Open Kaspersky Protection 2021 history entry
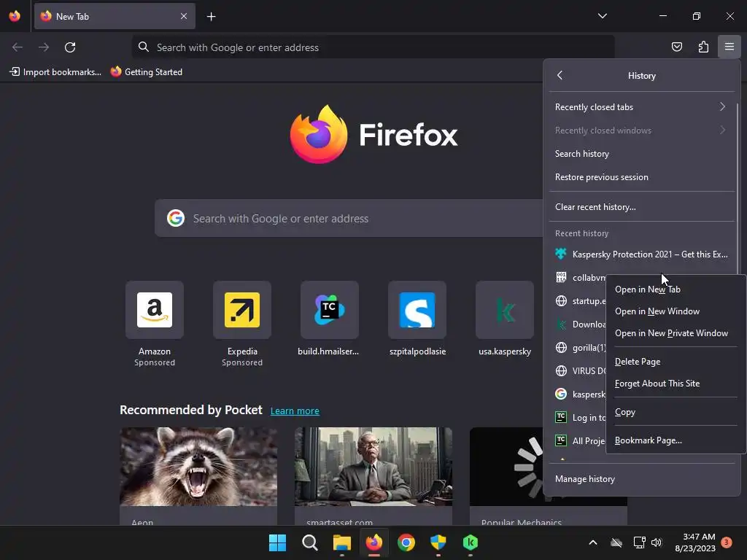 (641, 254)
